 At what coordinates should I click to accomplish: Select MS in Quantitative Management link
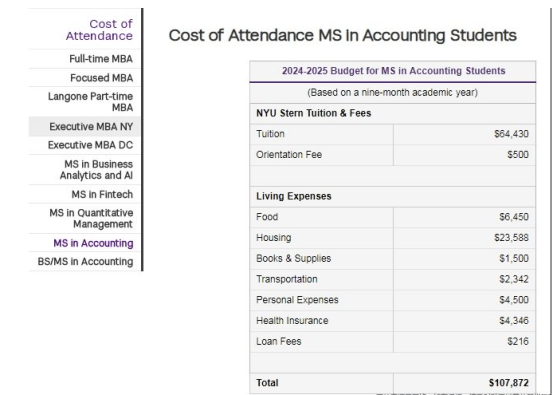(x=91, y=218)
